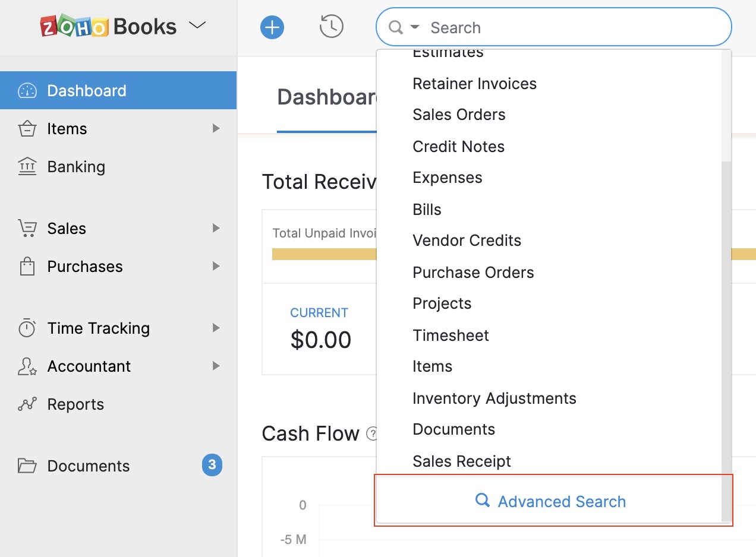Click the Documents notification badge
The height and width of the screenshot is (557, 756).
[x=212, y=466]
